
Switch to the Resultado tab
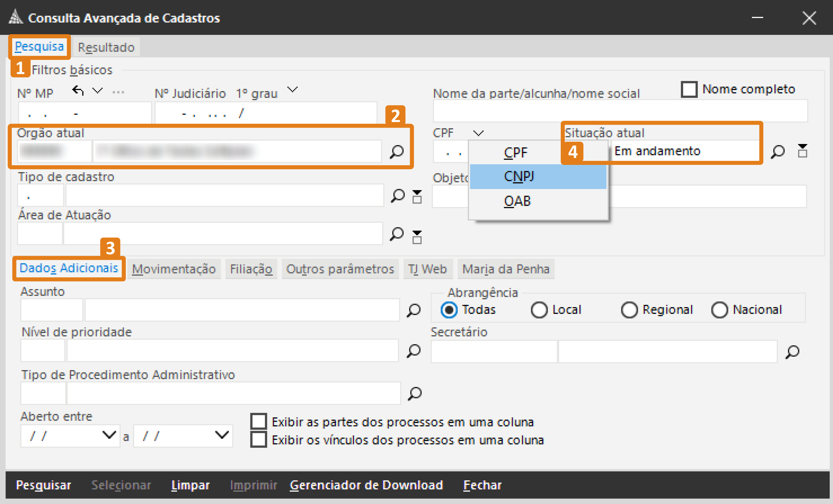tap(106, 47)
